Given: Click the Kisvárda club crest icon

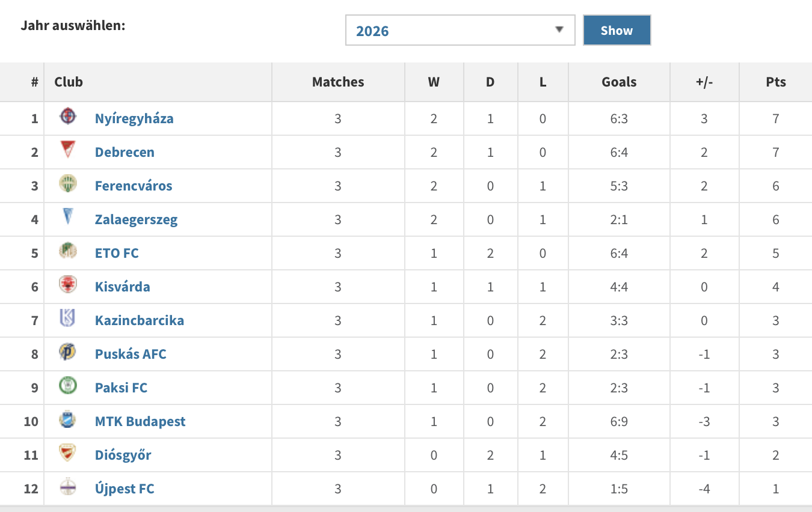Looking at the screenshot, I should (68, 284).
